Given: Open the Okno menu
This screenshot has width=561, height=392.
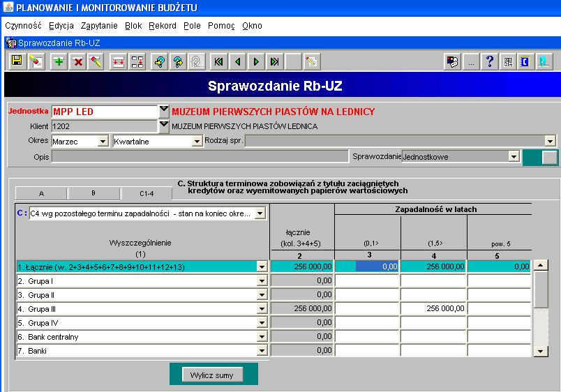Looking at the screenshot, I should pos(252,26).
